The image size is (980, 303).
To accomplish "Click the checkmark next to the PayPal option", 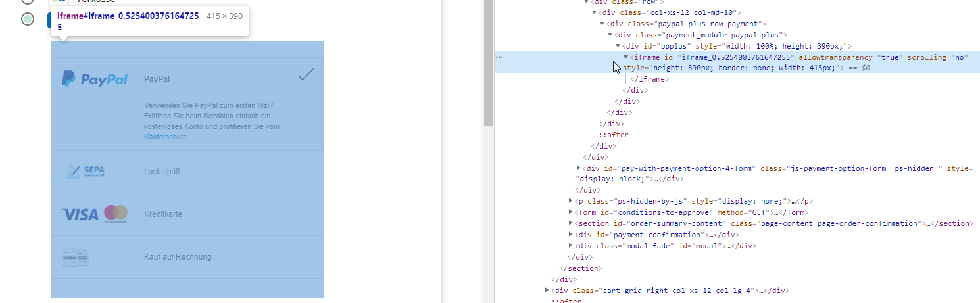I will click(x=306, y=74).
